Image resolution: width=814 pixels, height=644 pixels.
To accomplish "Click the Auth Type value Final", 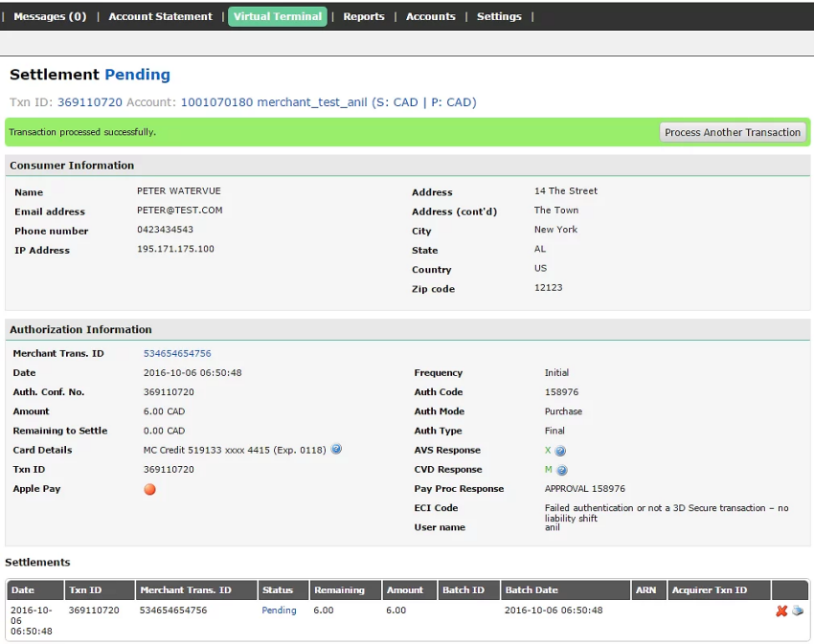I will 554,431.
